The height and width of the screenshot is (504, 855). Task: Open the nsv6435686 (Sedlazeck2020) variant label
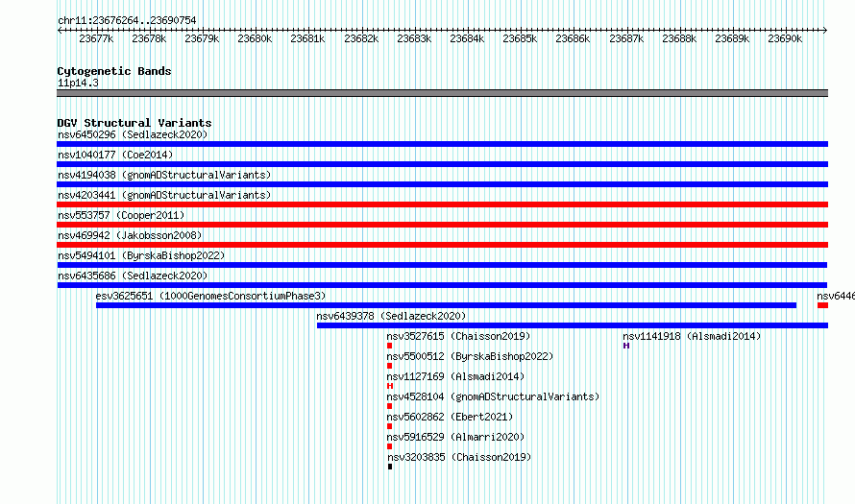(x=133, y=276)
